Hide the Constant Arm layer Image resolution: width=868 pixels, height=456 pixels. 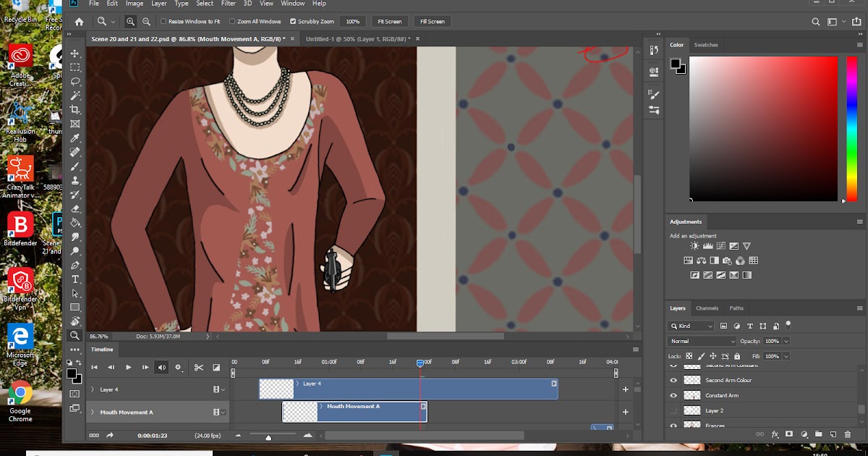[x=673, y=395]
